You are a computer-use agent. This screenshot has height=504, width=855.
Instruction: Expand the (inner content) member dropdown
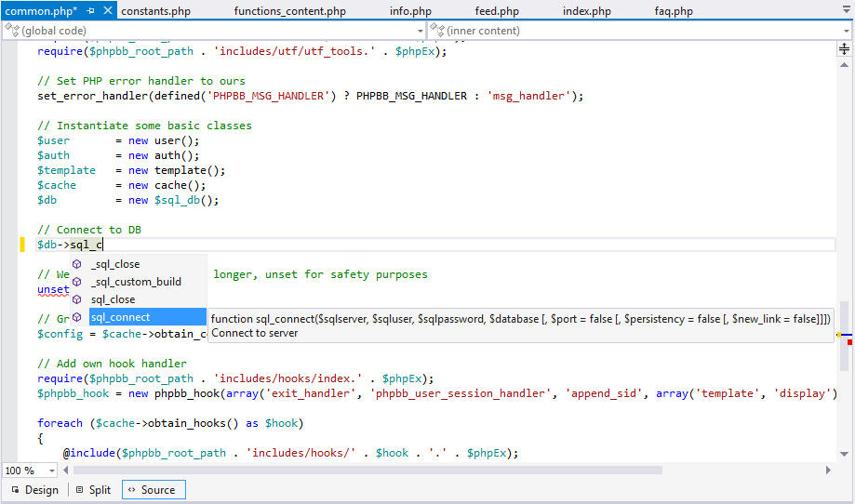(x=847, y=31)
